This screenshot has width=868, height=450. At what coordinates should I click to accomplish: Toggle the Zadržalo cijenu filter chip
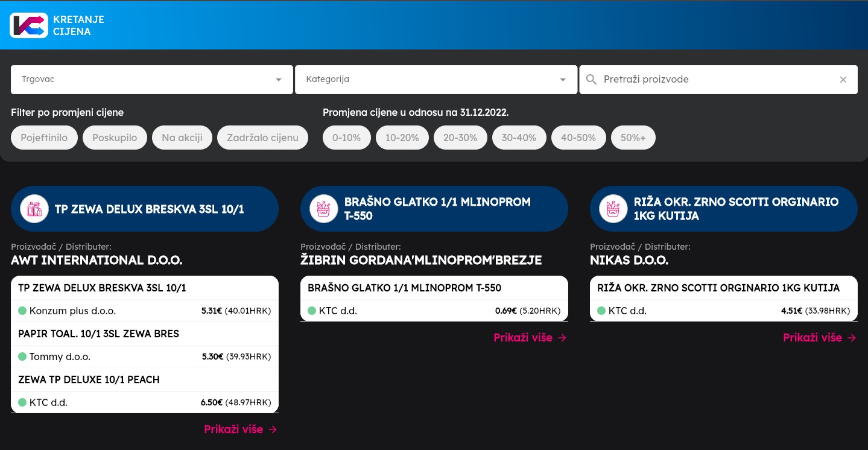coord(262,138)
